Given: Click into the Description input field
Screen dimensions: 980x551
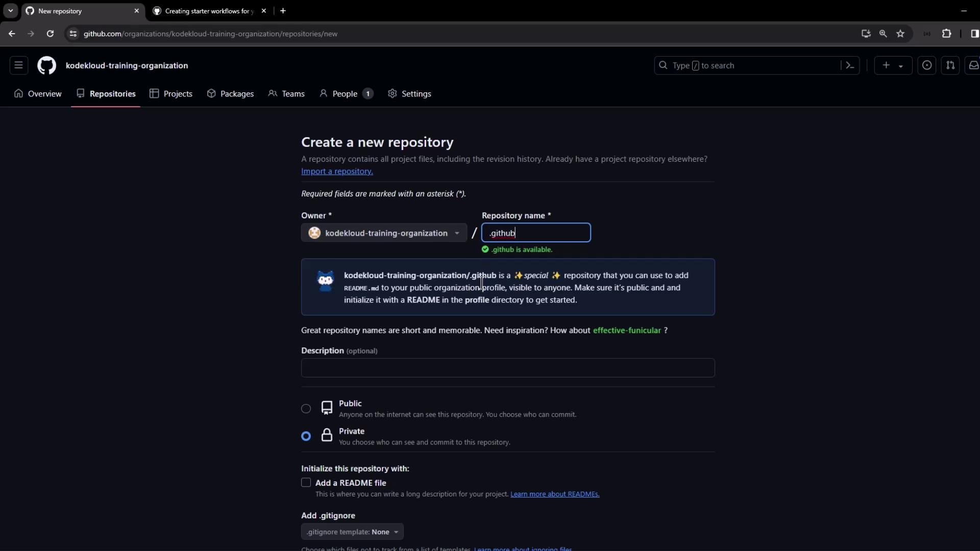Looking at the screenshot, I should click(x=507, y=368).
